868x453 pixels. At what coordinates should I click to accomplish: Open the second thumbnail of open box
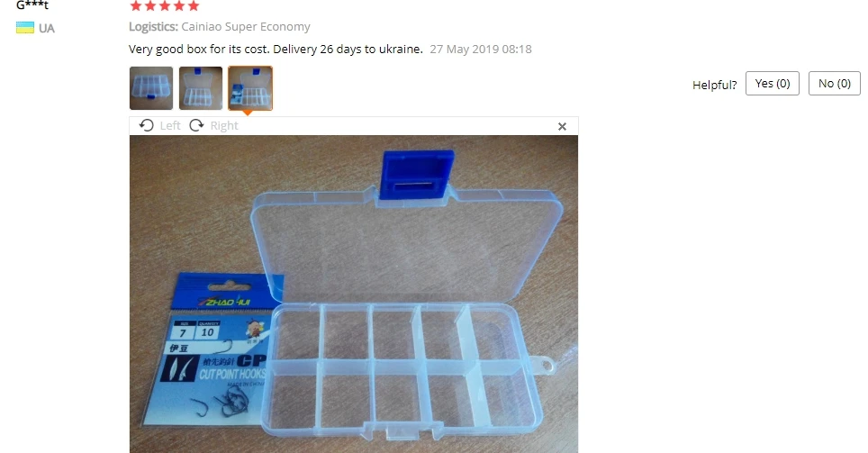[x=201, y=88]
